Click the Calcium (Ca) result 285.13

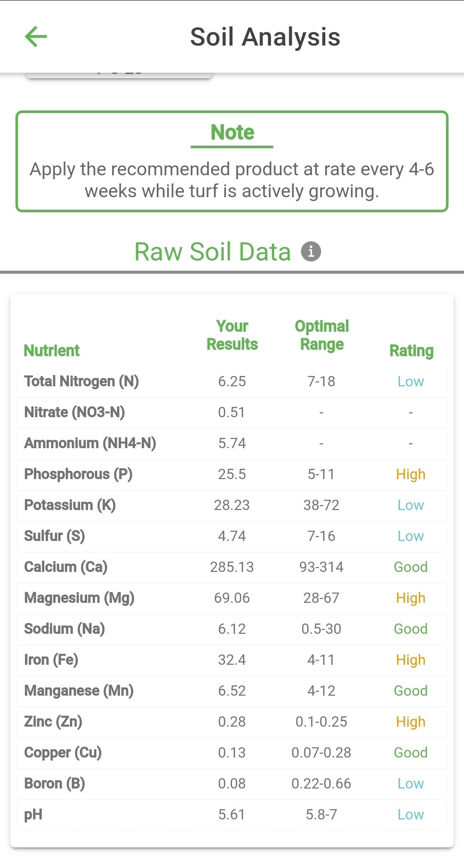tap(232, 567)
